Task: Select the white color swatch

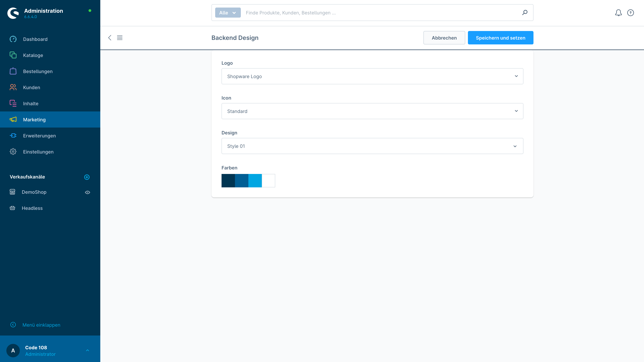Action: (269, 181)
